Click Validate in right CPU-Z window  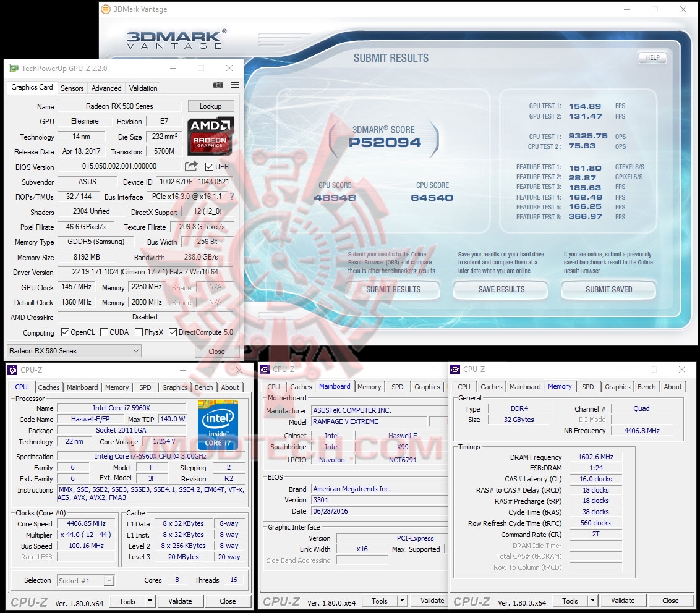[x=622, y=601]
